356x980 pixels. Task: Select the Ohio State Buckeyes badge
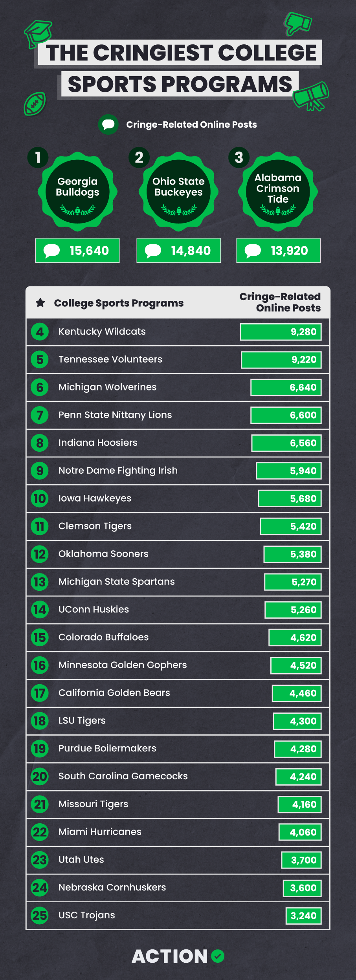178,192
